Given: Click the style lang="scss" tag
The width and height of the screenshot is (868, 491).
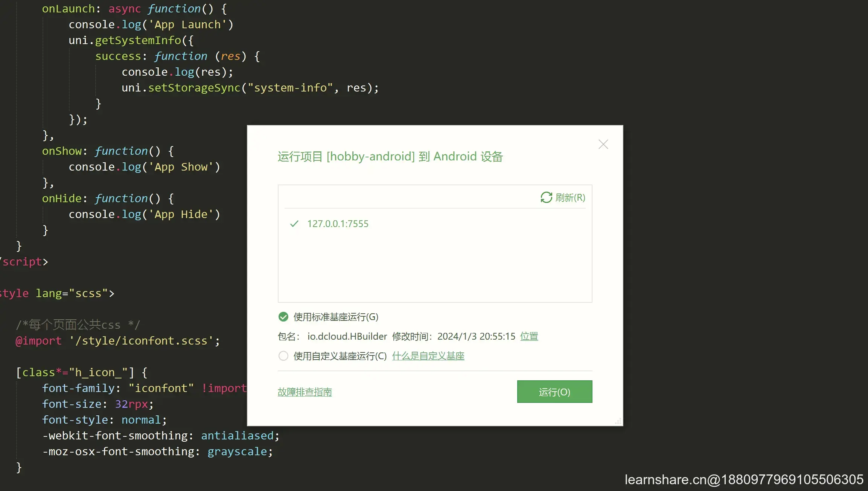Looking at the screenshot, I should tap(56, 293).
